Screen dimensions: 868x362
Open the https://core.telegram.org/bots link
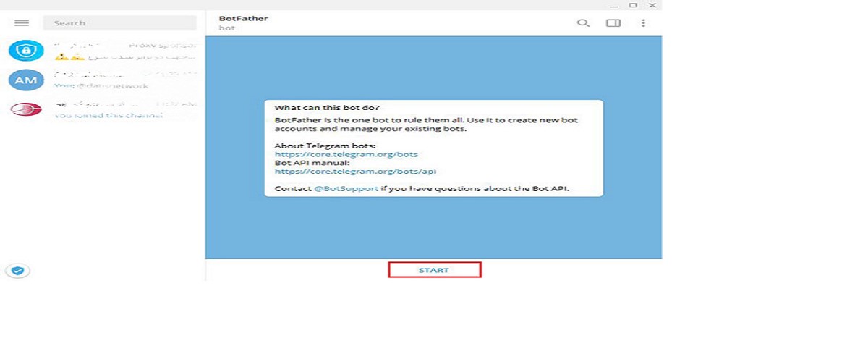346,154
